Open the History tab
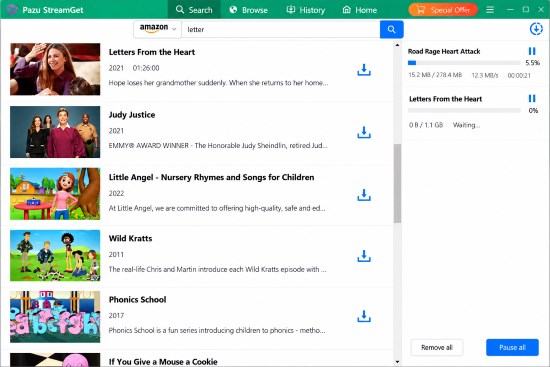Image resolution: width=550 pixels, height=367 pixels. pos(306,10)
